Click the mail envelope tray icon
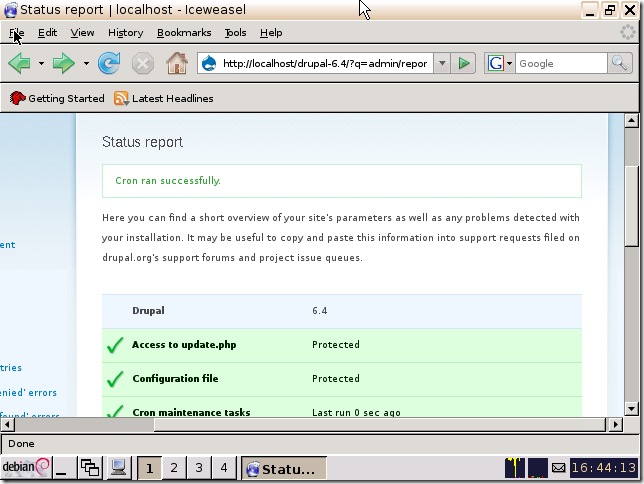Viewport: 644px width, 484px height. point(558,468)
